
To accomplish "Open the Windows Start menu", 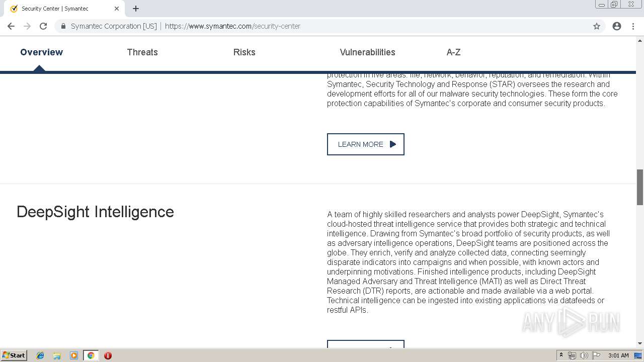I will [14, 355].
